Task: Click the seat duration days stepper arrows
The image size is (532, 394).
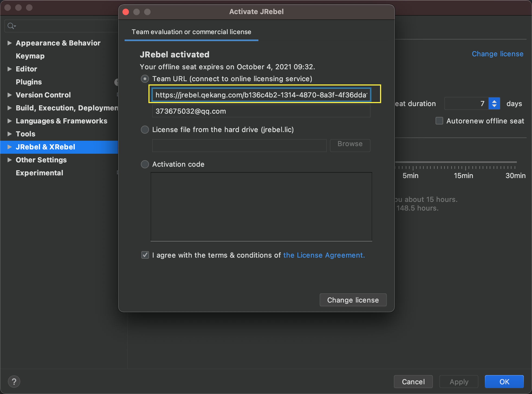Action: click(x=494, y=103)
